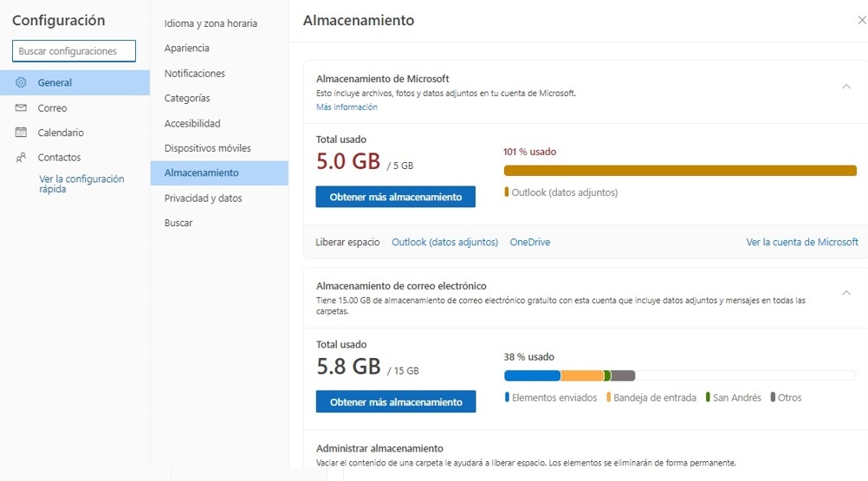Collapse the Almacenamiento de correo electrónico section
This screenshot has width=868, height=481.
[x=846, y=293]
